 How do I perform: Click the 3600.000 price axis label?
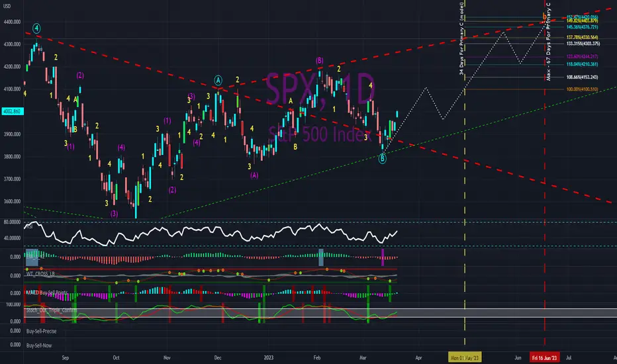12,201
